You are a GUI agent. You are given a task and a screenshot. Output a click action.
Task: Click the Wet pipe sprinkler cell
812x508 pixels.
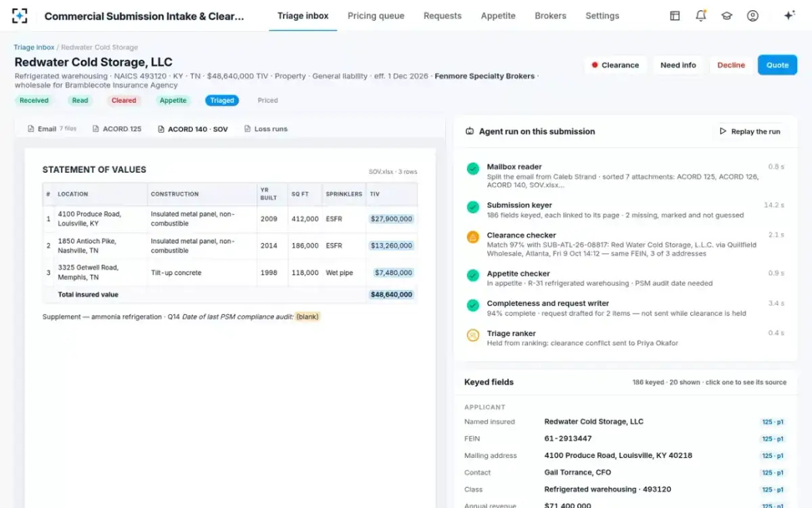[344, 273]
